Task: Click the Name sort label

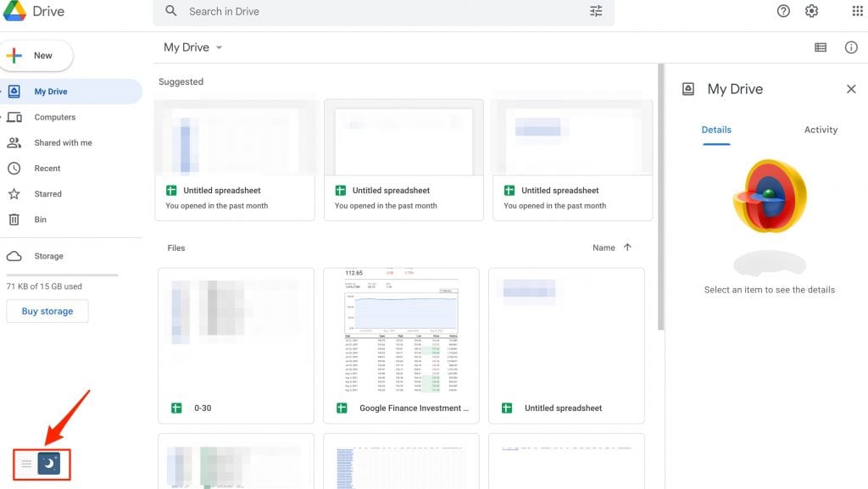Action: click(x=604, y=247)
